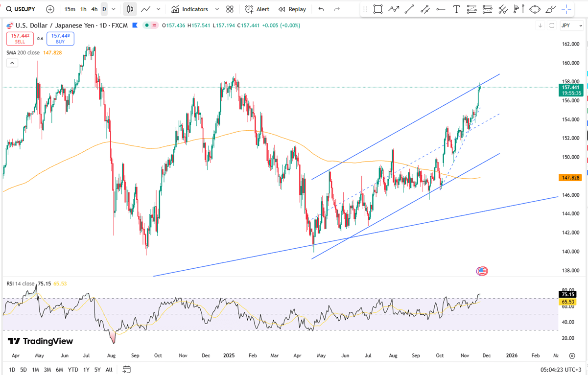Select the 4h timeframe
The image size is (588, 375).
[94, 9]
